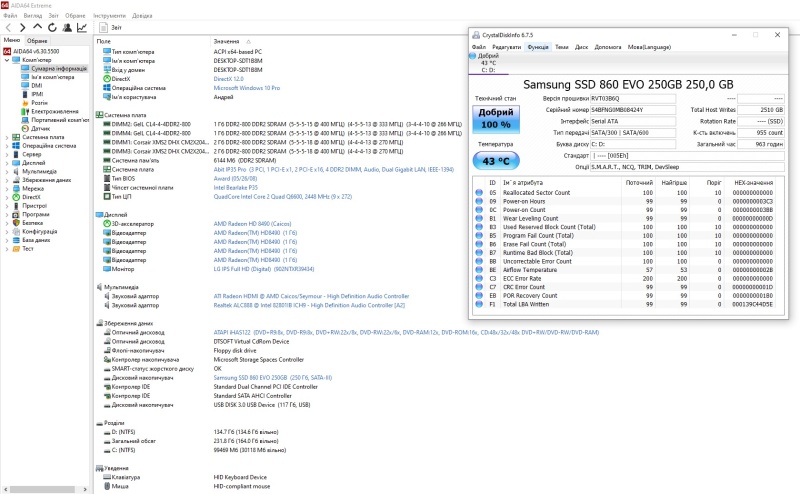This screenshot has height=494, width=800.
Task: Expand the Тест tree node
Action: [7, 249]
